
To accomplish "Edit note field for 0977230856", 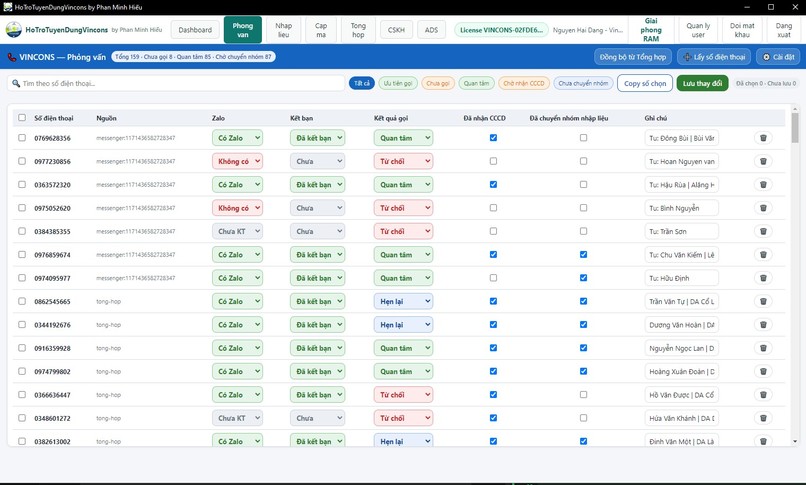I will (x=681, y=161).
